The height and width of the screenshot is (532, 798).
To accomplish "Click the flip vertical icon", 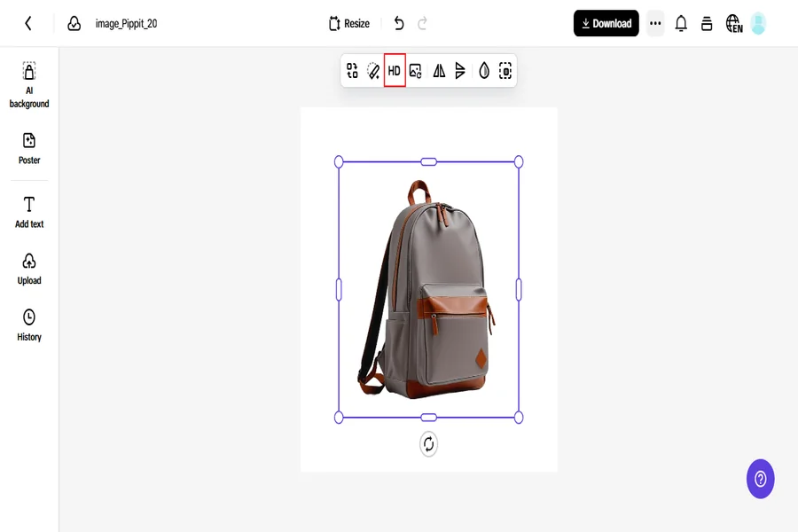I will [x=460, y=71].
